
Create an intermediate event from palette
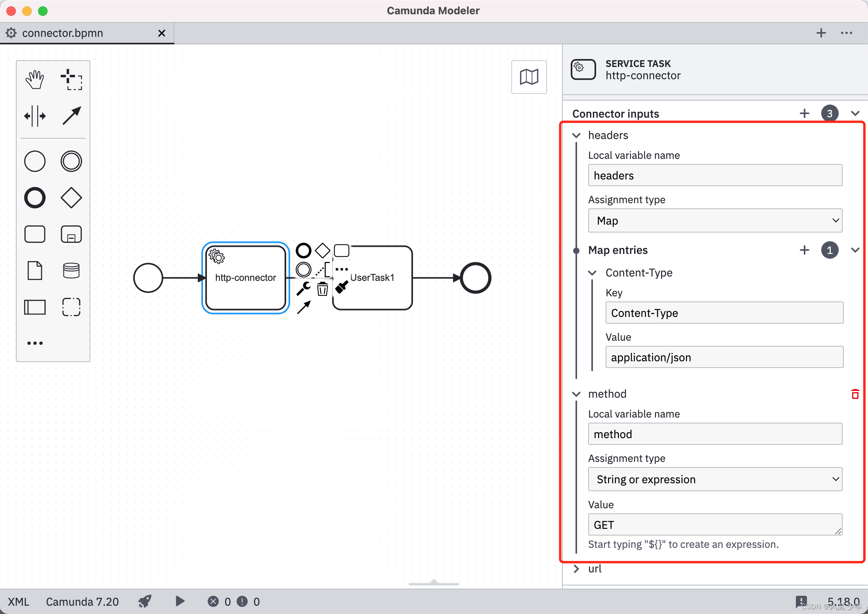point(71,161)
